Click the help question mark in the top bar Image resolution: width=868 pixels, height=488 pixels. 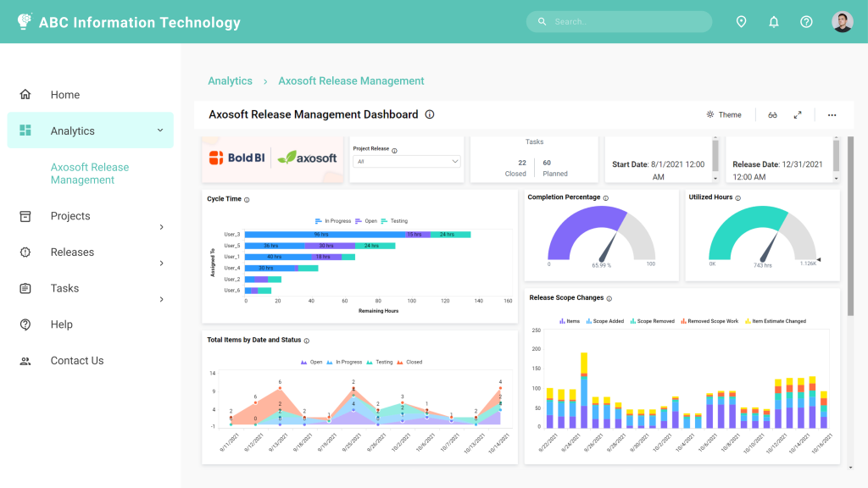[805, 21]
